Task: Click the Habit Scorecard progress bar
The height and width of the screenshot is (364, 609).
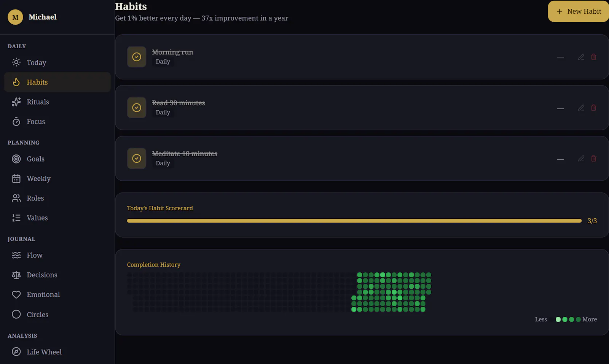Action: [354, 221]
